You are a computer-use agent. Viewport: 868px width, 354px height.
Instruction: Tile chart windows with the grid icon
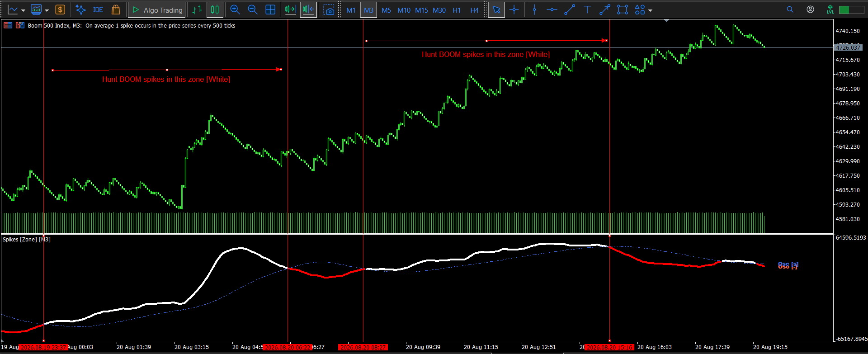click(x=270, y=9)
